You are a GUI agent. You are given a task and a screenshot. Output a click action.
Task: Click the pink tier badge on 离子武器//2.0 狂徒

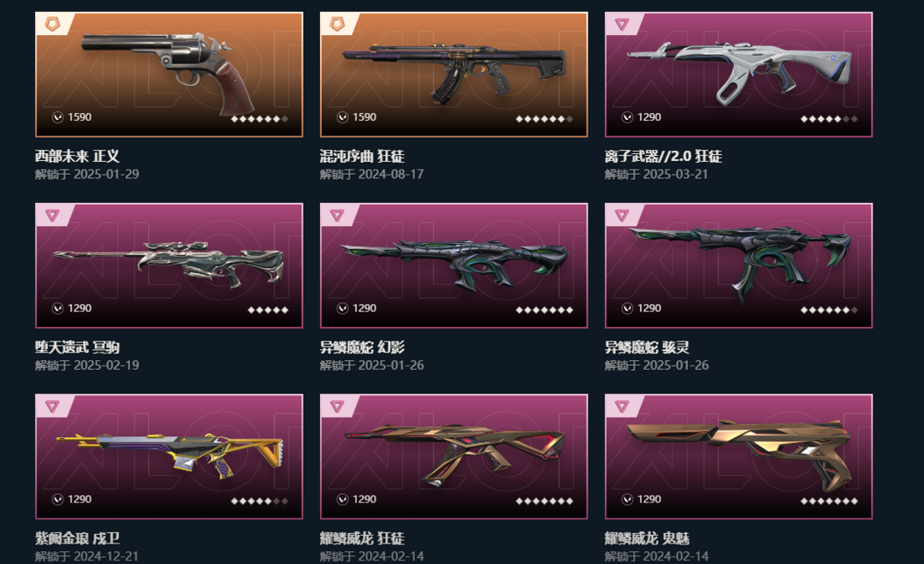click(622, 24)
